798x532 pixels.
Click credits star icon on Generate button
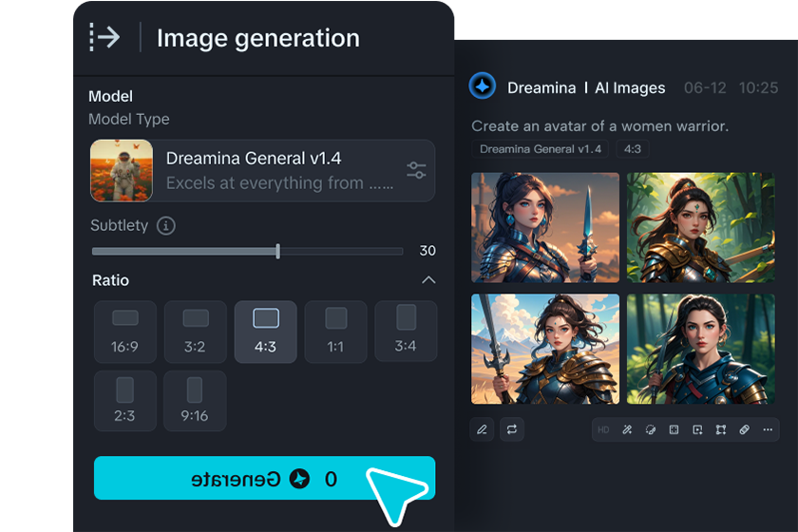(x=299, y=479)
